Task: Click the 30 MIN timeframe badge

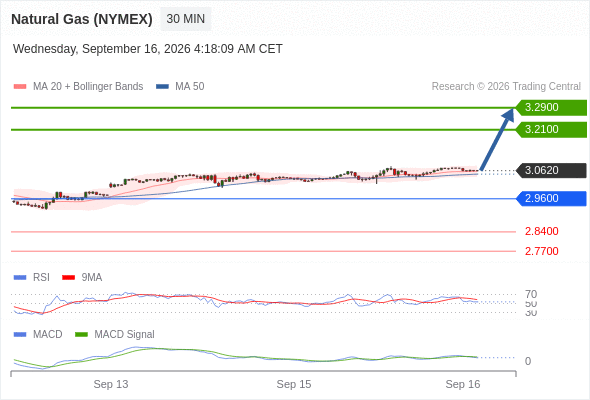Action: [186, 19]
